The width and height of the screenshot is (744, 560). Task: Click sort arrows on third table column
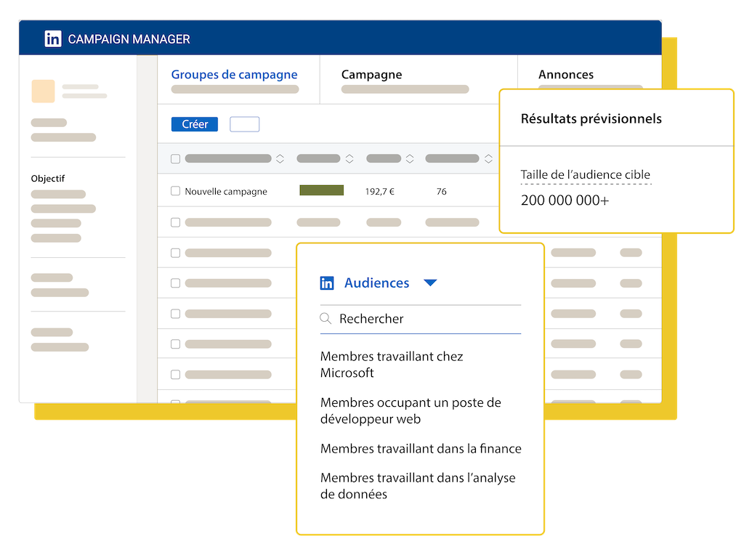pyautogui.click(x=410, y=158)
